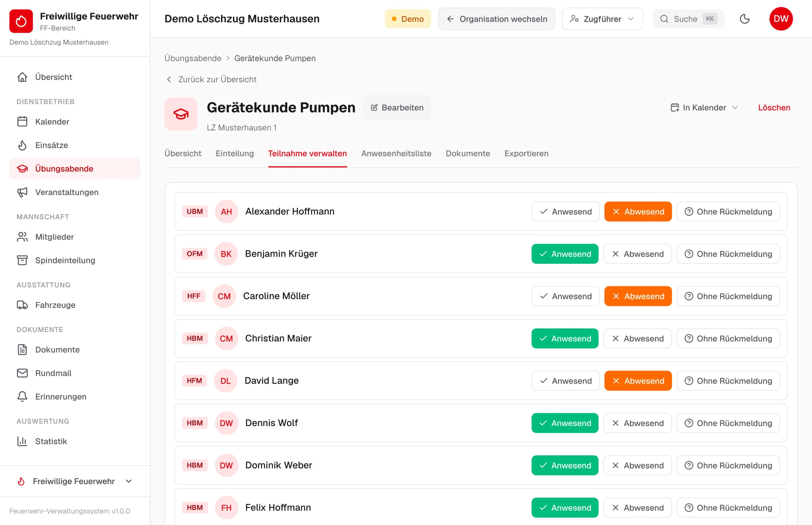Click Organisation wechseln button

pyautogui.click(x=496, y=19)
